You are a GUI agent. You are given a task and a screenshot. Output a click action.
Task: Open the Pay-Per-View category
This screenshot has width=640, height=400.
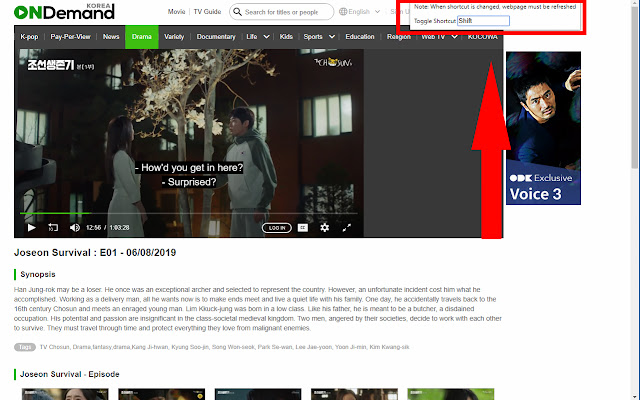[x=71, y=37]
